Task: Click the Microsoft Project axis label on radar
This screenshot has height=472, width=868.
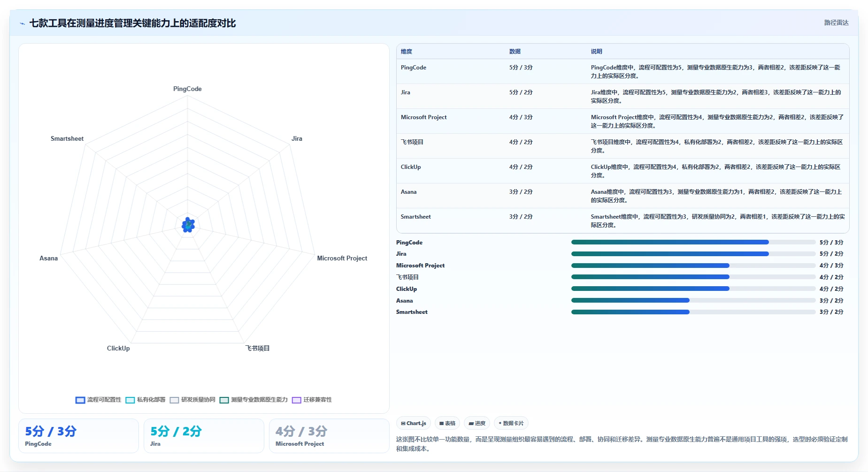Action: [342, 258]
